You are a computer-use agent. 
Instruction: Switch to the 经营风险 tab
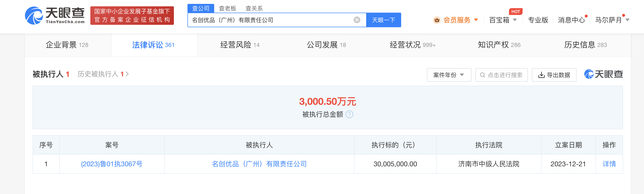[x=239, y=45]
